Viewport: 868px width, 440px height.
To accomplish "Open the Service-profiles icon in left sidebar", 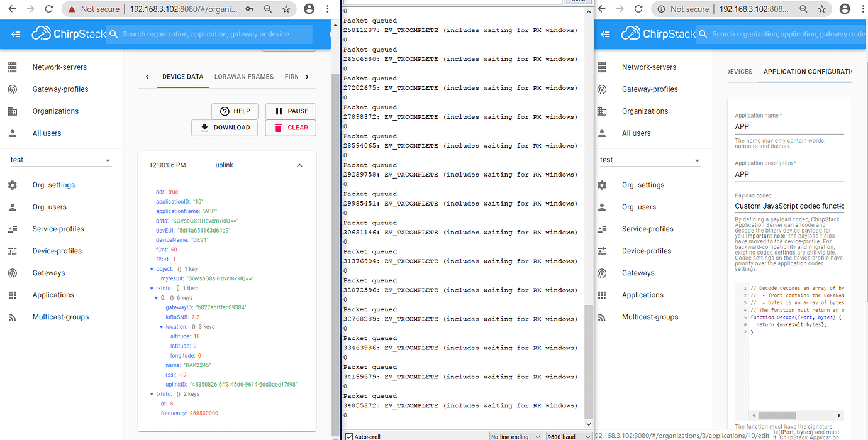I will click(x=13, y=229).
